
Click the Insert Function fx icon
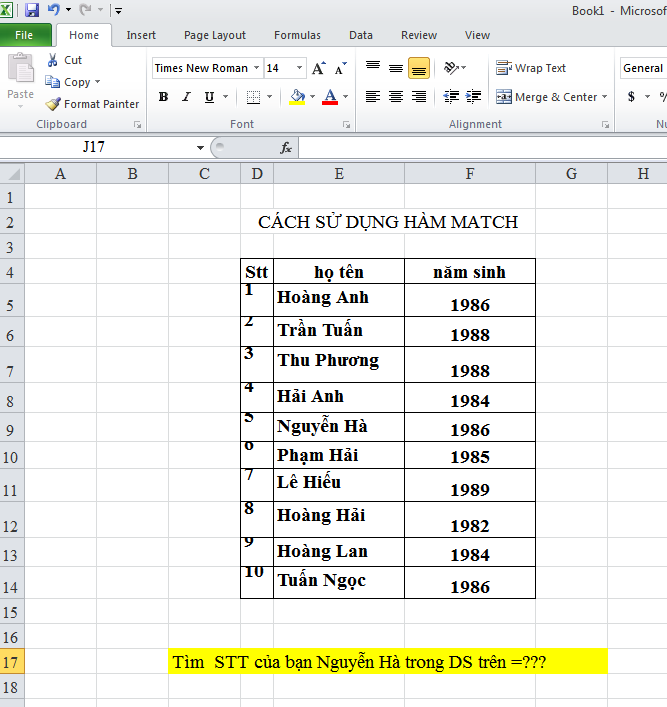[286, 147]
